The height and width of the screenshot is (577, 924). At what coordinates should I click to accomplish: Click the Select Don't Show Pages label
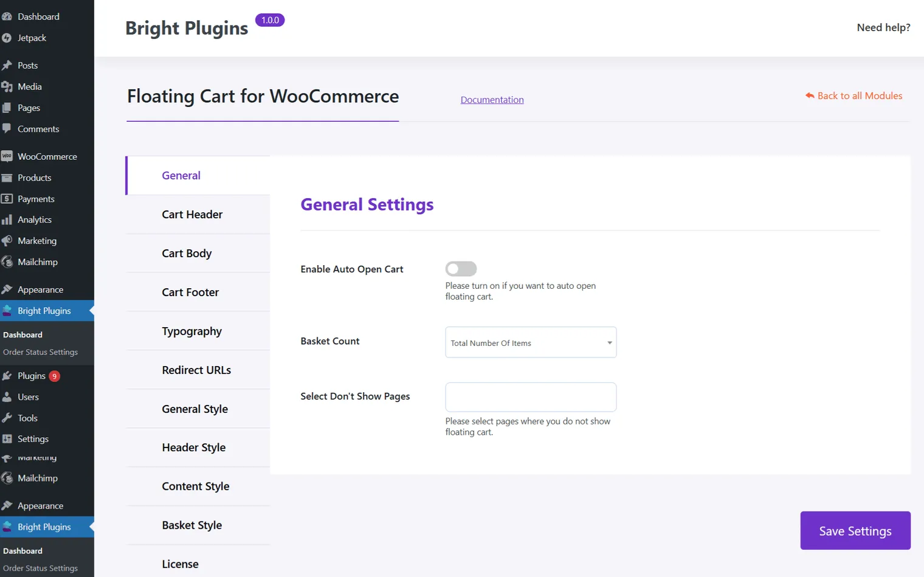point(355,396)
